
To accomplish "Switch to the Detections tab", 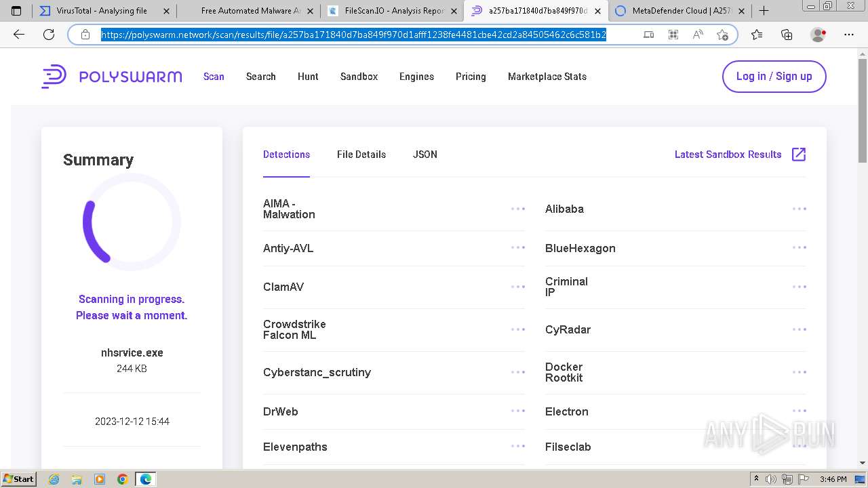I will tap(286, 155).
